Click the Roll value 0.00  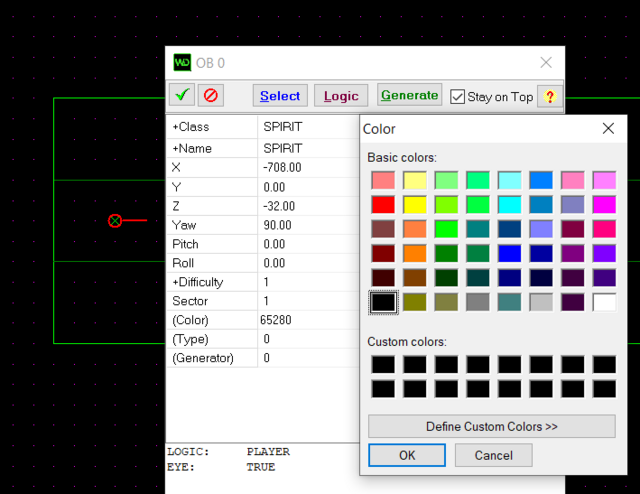point(274,263)
